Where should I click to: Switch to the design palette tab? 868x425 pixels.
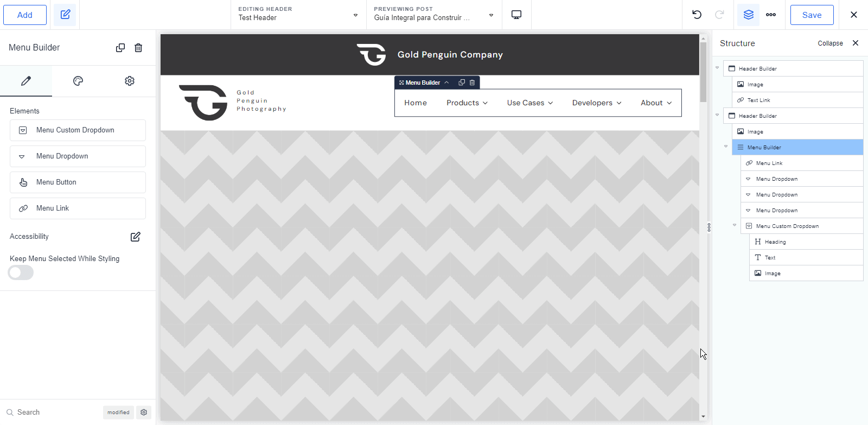pos(78,81)
